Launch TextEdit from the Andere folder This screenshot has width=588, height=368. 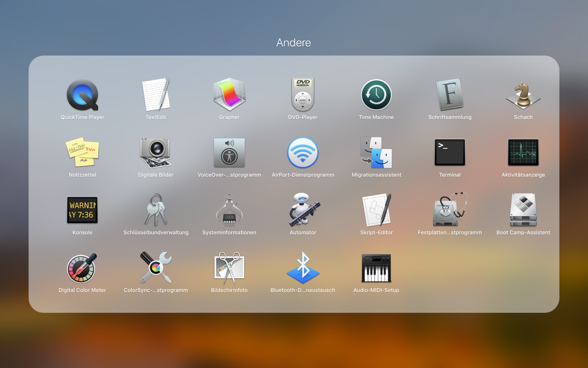point(156,95)
